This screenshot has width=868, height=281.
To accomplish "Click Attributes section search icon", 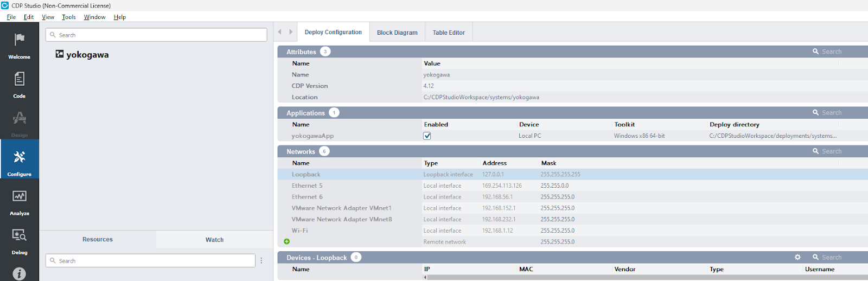I will click(x=815, y=52).
